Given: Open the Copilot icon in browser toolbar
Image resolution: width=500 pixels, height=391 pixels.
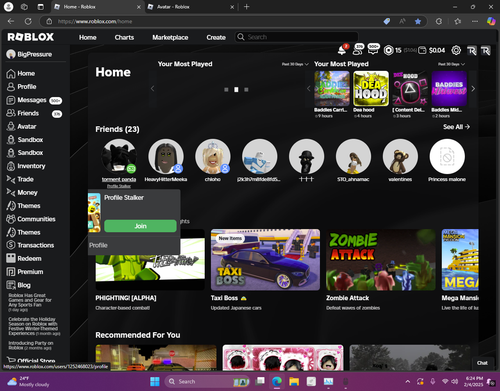Looking at the screenshot, I should point(491,21).
